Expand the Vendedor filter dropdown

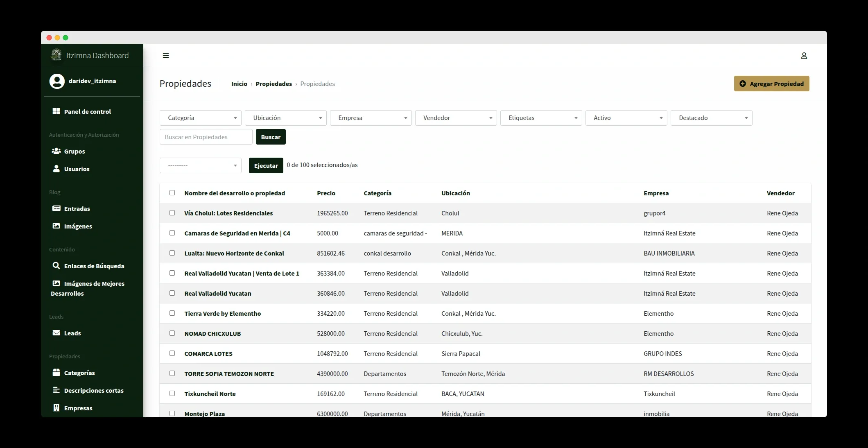click(456, 118)
